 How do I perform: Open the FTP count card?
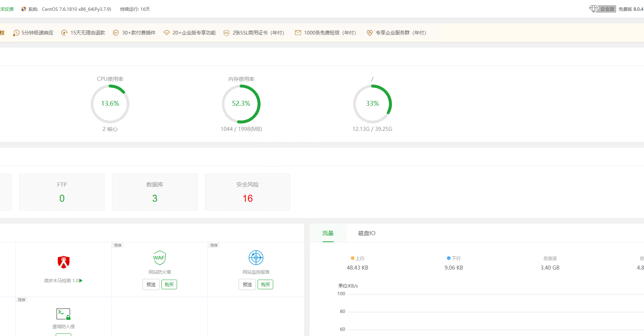(62, 192)
